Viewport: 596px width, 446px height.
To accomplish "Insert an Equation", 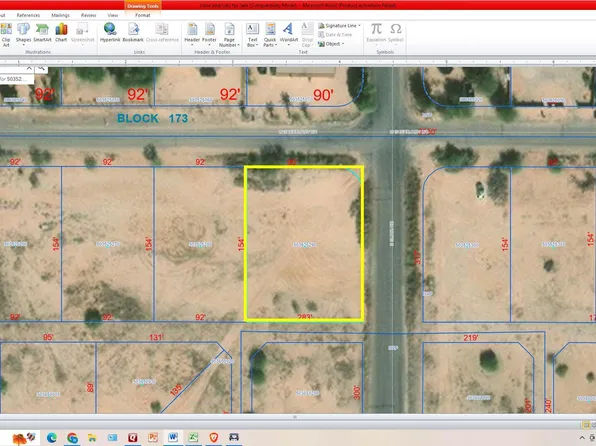I will click(376, 33).
